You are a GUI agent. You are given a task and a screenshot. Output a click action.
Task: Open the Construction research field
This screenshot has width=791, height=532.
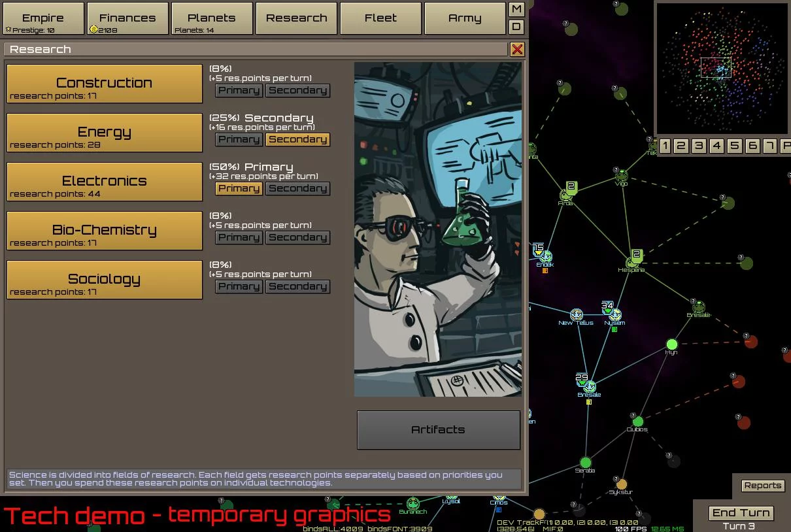click(x=105, y=84)
